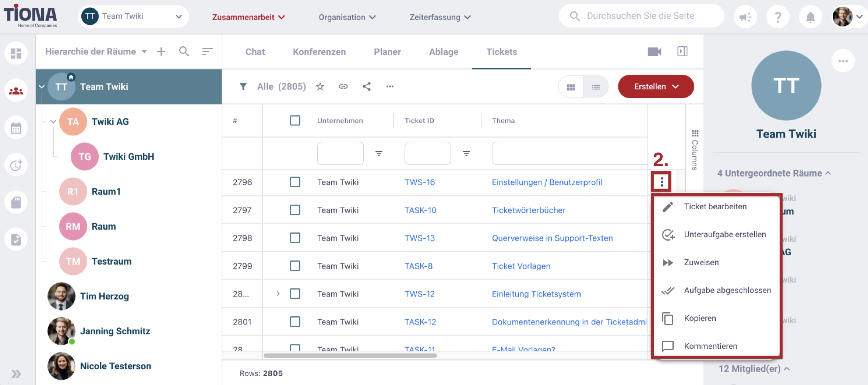Choose Kommentieren in the context menu
The height and width of the screenshot is (385, 868).
(x=717, y=346)
